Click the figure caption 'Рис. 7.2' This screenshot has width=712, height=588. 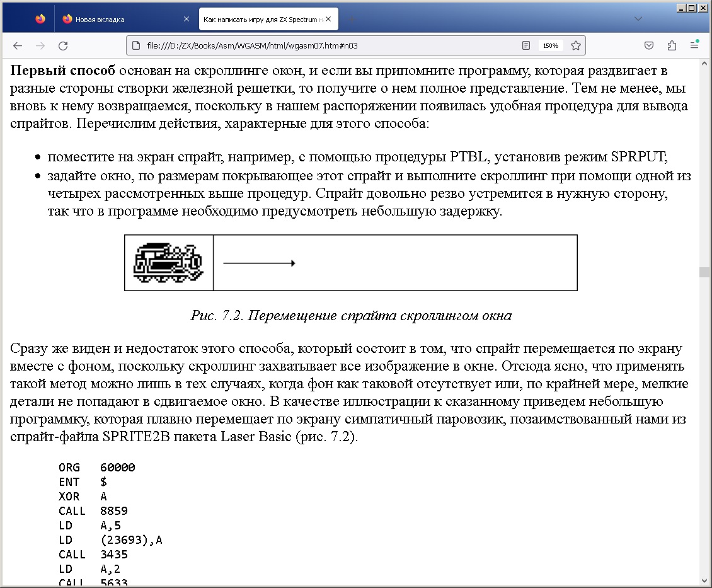tap(351, 315)
